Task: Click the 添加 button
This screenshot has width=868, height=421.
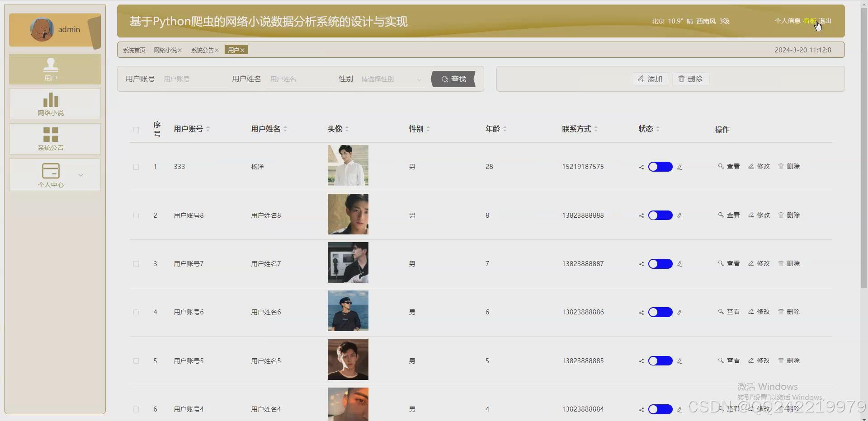Action: pos(650,79)
